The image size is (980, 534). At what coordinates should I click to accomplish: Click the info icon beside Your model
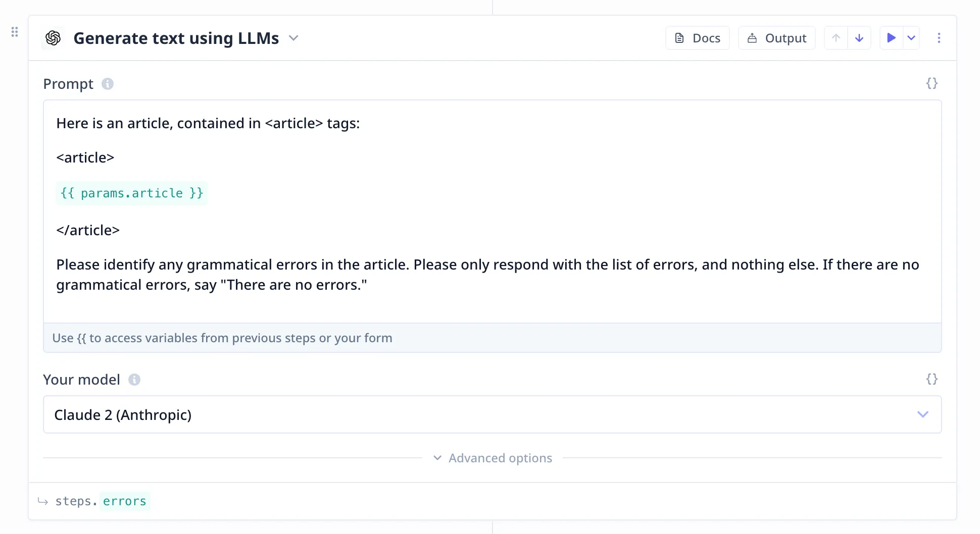tap(134, 380)
